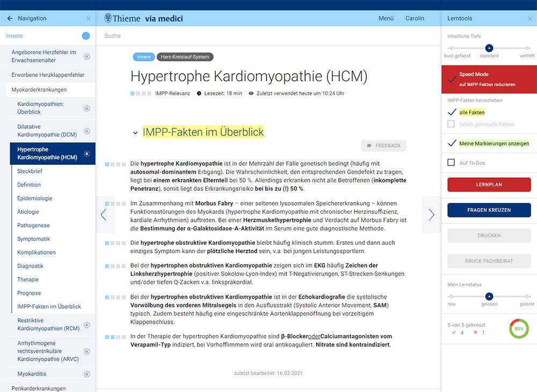Click the Innere tag pill
This screenshot has height=392, width=537.
point(144,57)
